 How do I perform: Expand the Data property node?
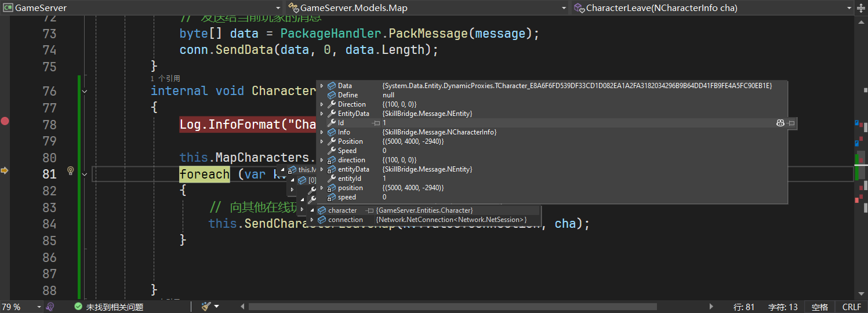(x=322, y=86)
